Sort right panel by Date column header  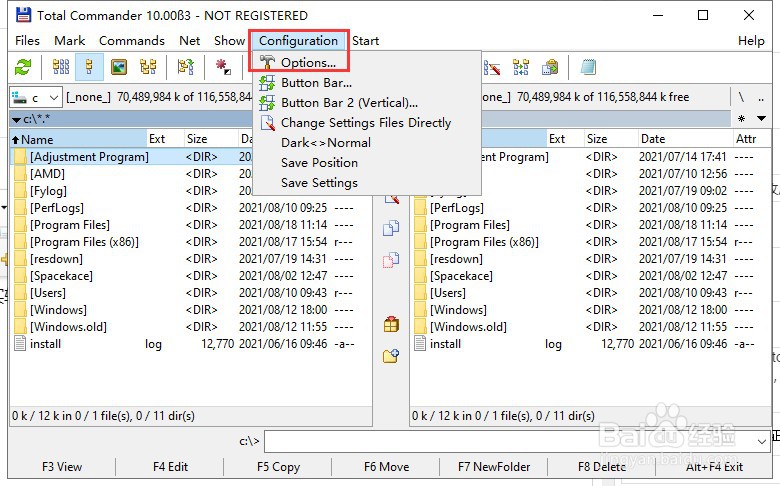click(684, 139)
